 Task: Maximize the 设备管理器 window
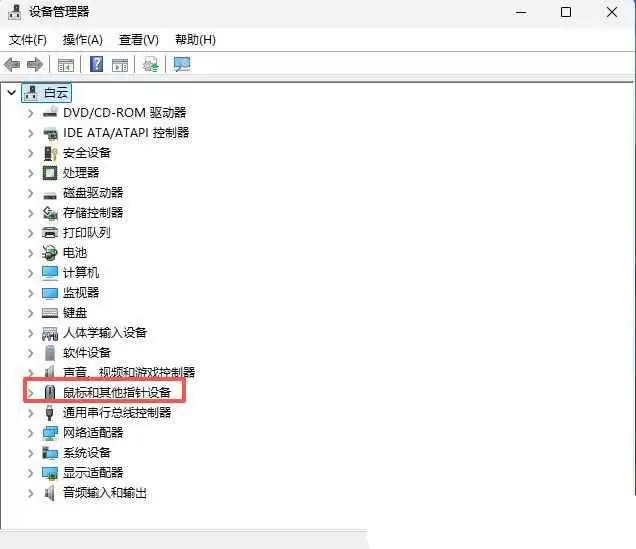[x=566, y=12]
